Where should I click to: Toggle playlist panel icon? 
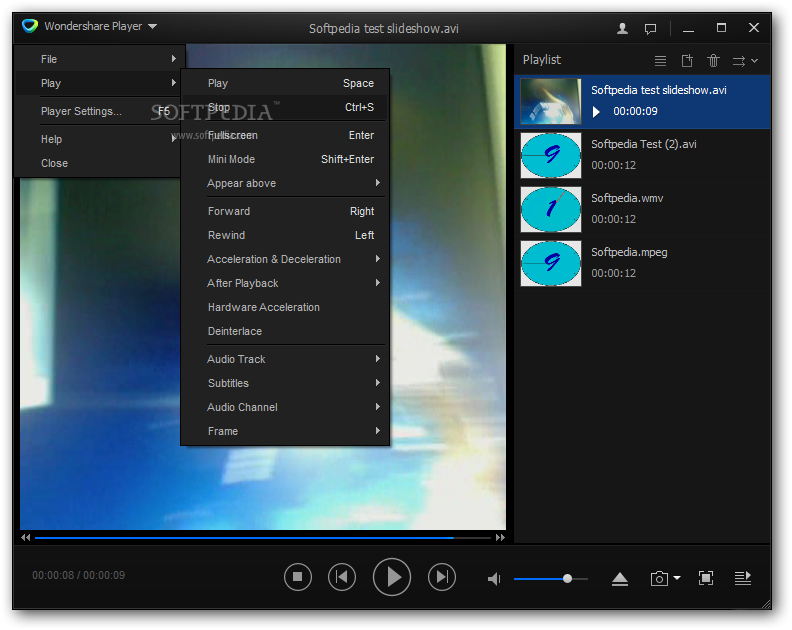pos(742,578)
